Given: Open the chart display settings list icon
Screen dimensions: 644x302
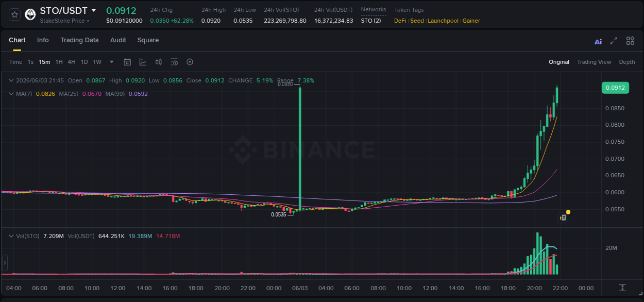Looking at the screenshot, I should (x=174, y=62).
